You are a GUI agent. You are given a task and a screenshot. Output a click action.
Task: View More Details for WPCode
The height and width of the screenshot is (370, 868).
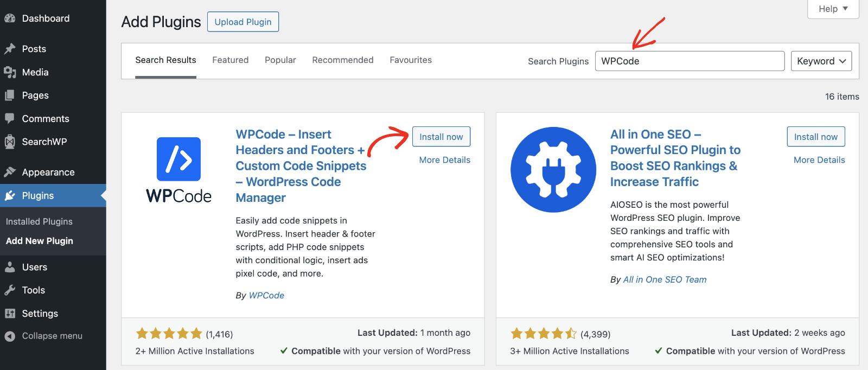click(445, 160)
